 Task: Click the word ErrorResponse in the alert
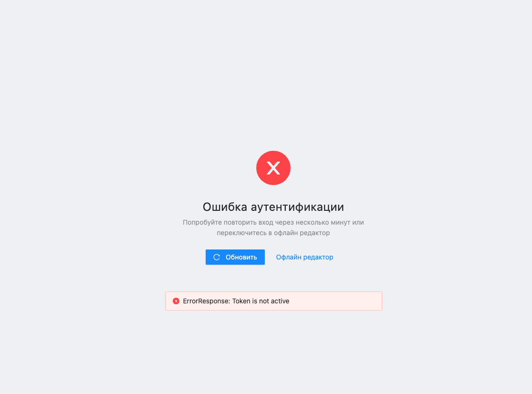[206, 301]
